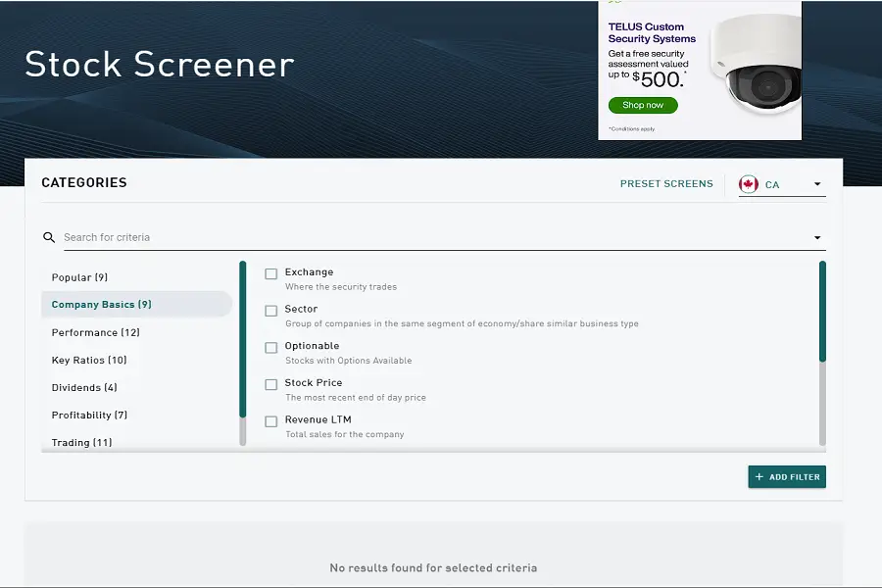Show the Profitability (7) criteria
The width and height of the screenshot is (882, 588).
[89, 415]
